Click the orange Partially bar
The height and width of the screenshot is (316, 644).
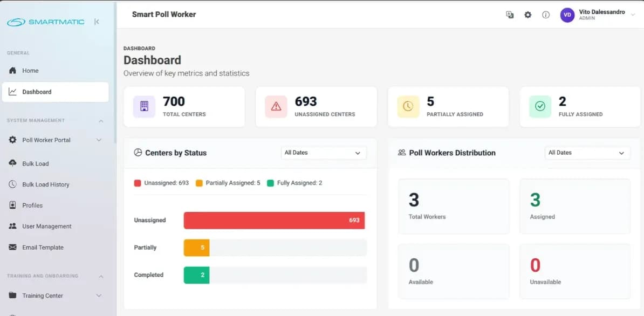[196, 248]
